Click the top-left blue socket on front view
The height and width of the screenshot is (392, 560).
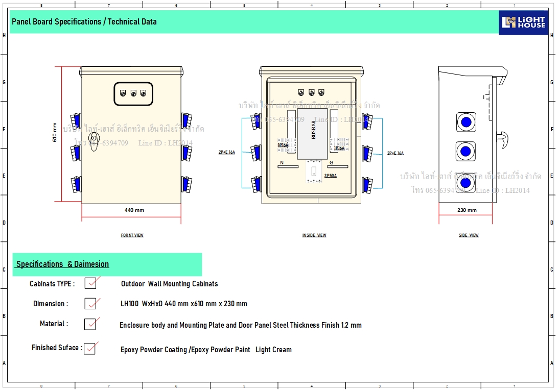point(76,121)
